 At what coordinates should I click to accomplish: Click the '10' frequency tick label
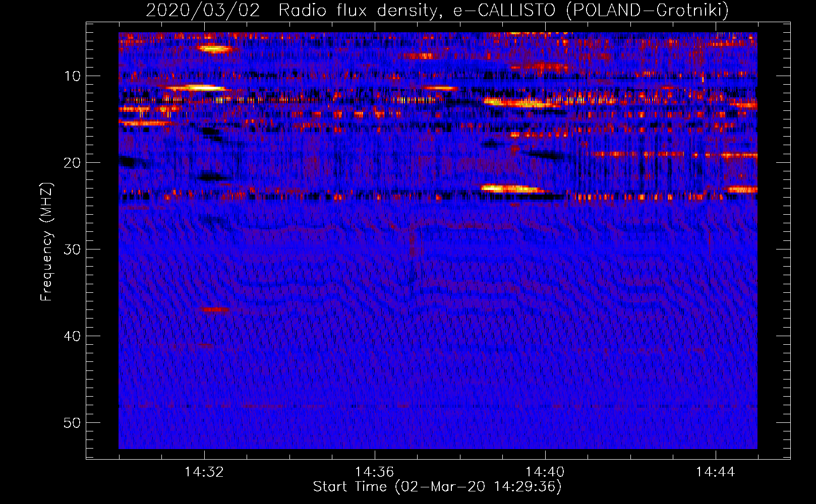point(72,76)
